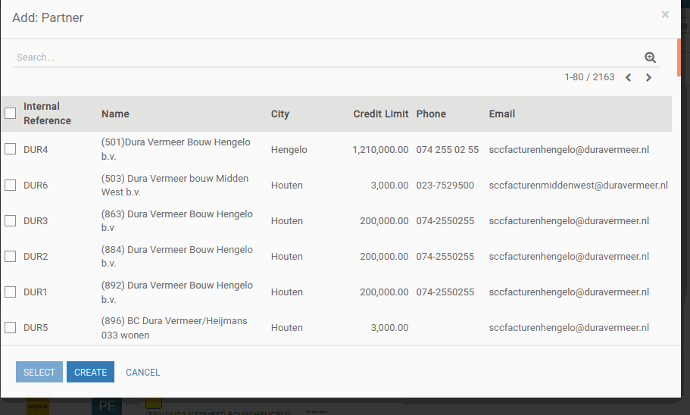Screen dimensions: 690x415
Task: Open partner (896) BC Dura Vermeer/Heijmans
Action: [174, 327]
